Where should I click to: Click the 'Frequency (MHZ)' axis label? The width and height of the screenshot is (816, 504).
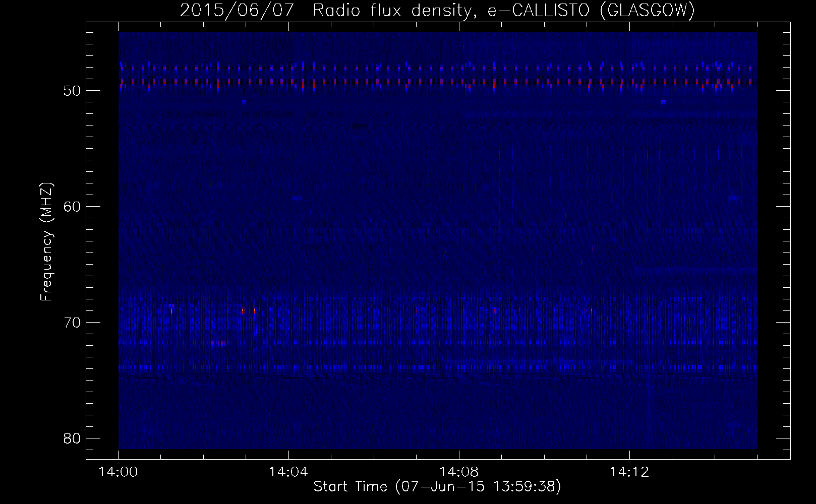click(46, 242)
